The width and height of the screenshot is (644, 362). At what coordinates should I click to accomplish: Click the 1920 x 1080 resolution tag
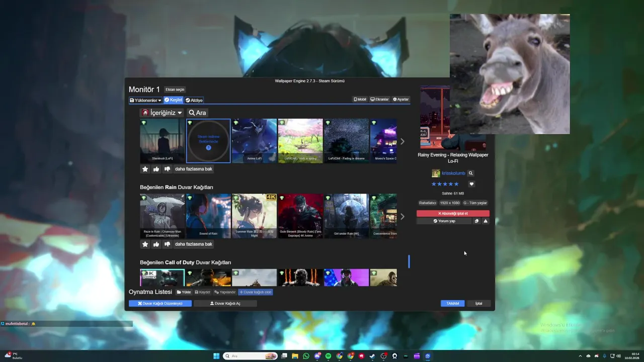pyautogui.click(x=450, y=203)
